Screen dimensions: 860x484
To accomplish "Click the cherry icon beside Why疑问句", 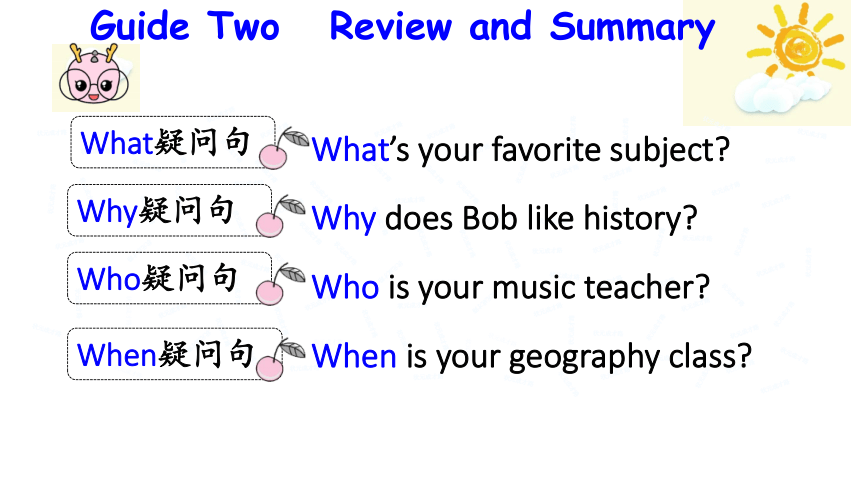I will [x=281, y=216].
